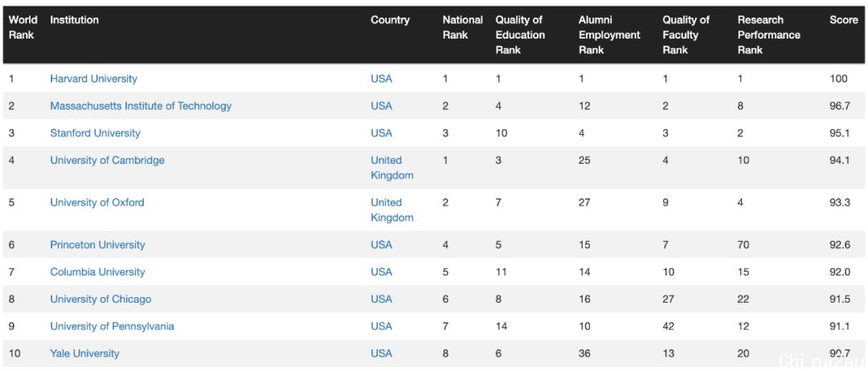Open the Princeton University link

click(97, 244)
